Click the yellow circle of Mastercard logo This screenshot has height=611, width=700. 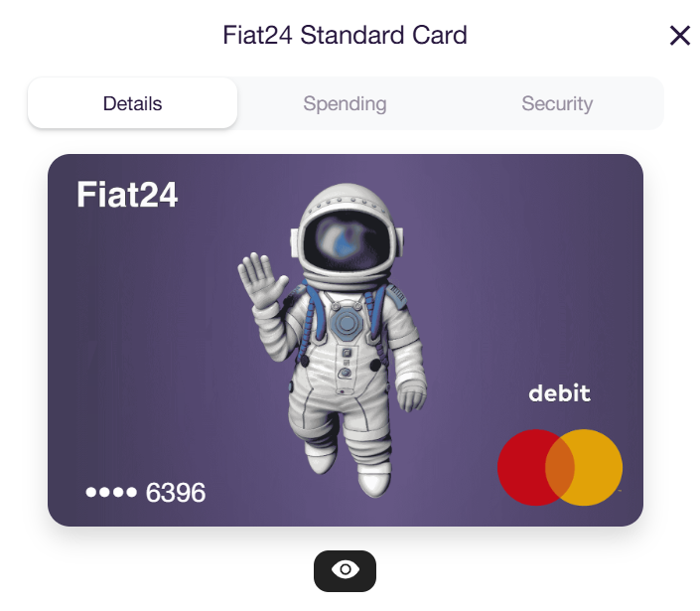click(x=596, y=469)
